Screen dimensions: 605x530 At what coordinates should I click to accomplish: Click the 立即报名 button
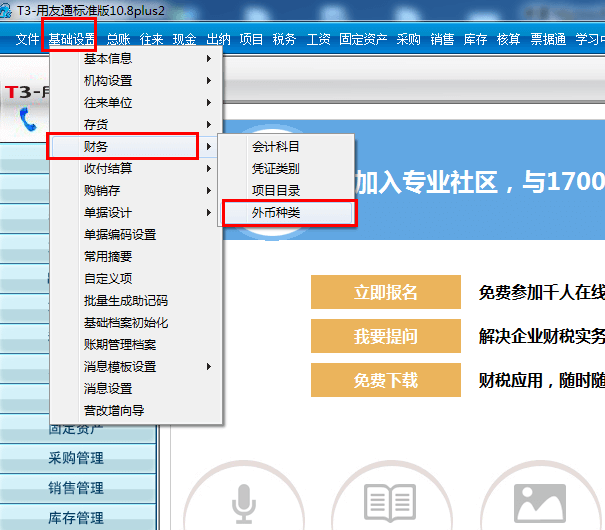pos(386,292)
